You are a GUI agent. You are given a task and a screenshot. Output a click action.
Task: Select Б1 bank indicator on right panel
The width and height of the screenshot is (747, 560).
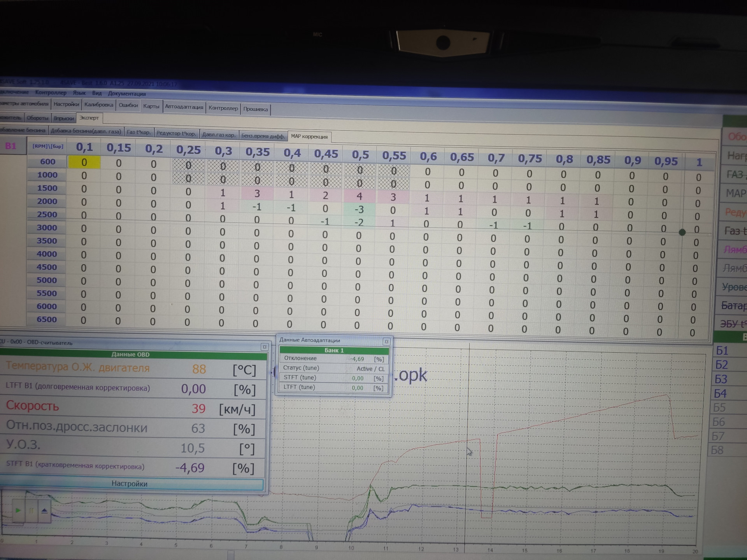pyautogui.click(x=722, y=351)
